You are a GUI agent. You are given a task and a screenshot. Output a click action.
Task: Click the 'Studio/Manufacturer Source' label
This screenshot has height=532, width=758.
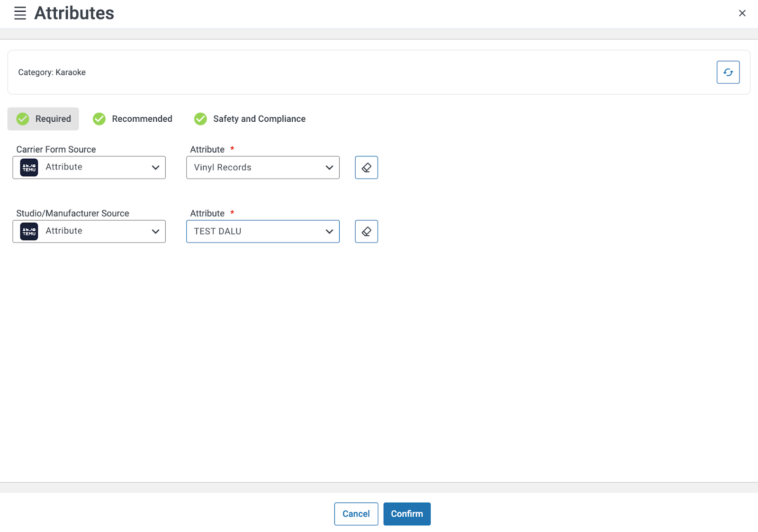[x=72, y=213]
